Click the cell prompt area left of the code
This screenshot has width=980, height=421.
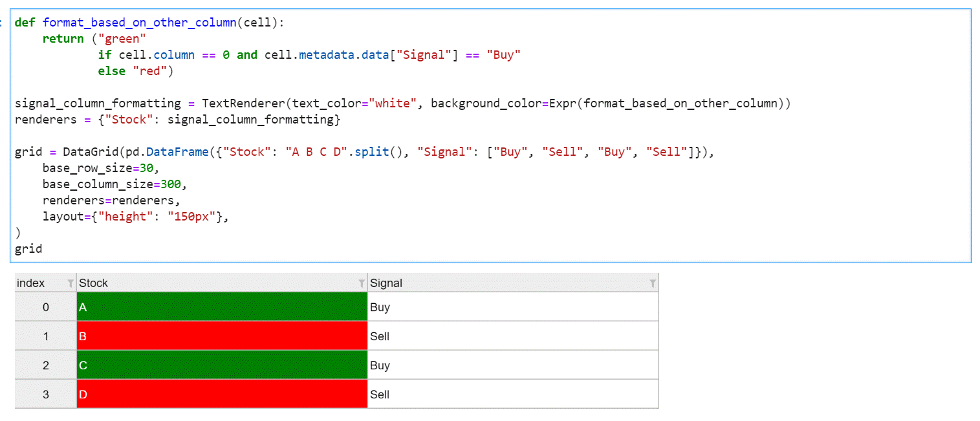[3, 21]
